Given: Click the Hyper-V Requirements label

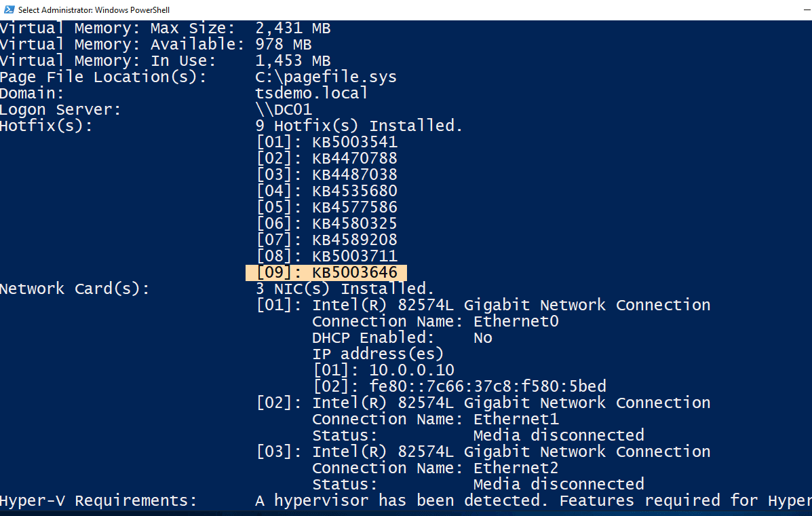Looking at the screenshot, I should pos(98,500).
